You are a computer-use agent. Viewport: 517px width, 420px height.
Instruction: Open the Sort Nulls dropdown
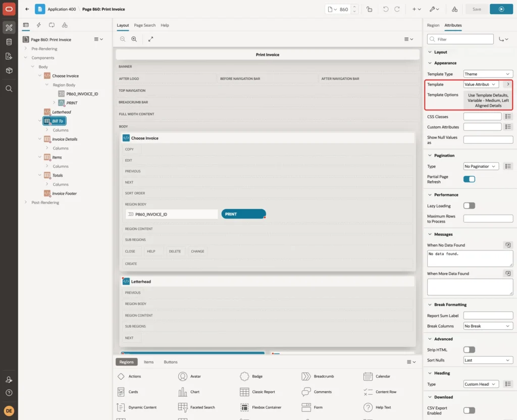pos(488,360)
